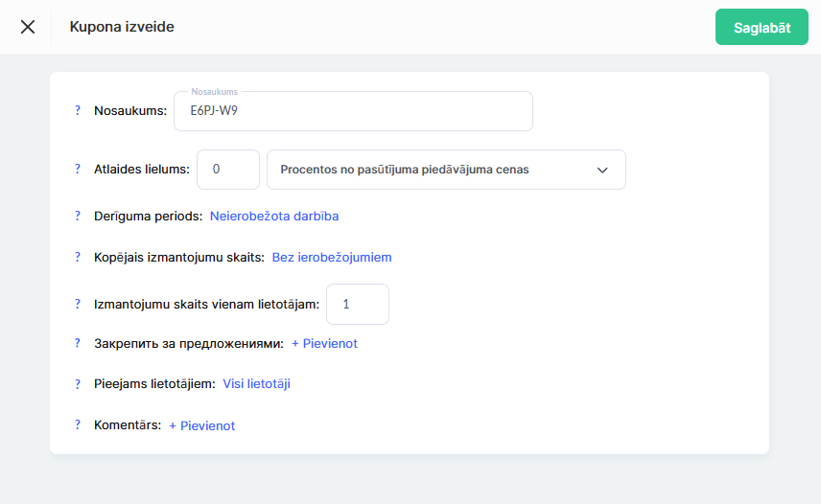Image resolution: width=821 pixels, height=504 pixels.
Task: Select Bez ierobežojumiem link
Action: pos(332,257)
